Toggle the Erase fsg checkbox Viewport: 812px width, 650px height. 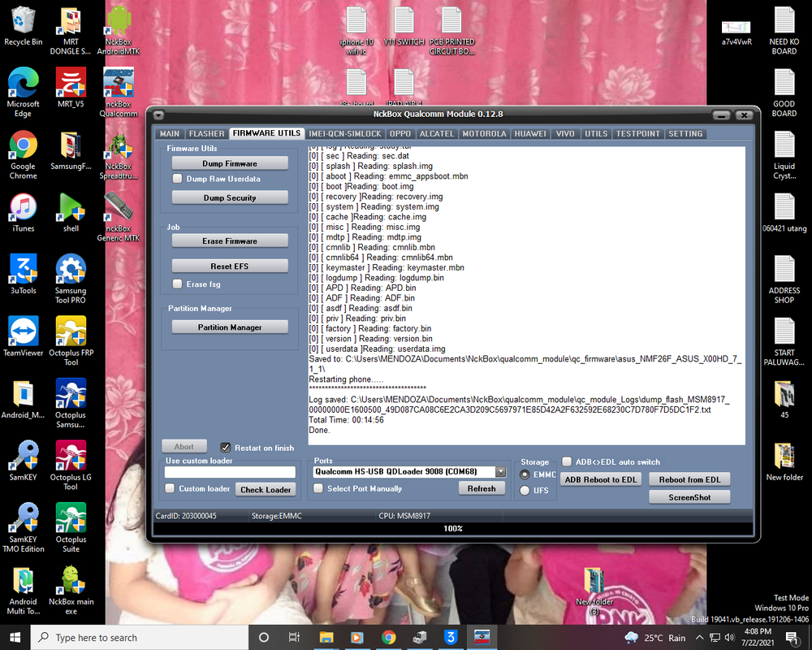177,284
